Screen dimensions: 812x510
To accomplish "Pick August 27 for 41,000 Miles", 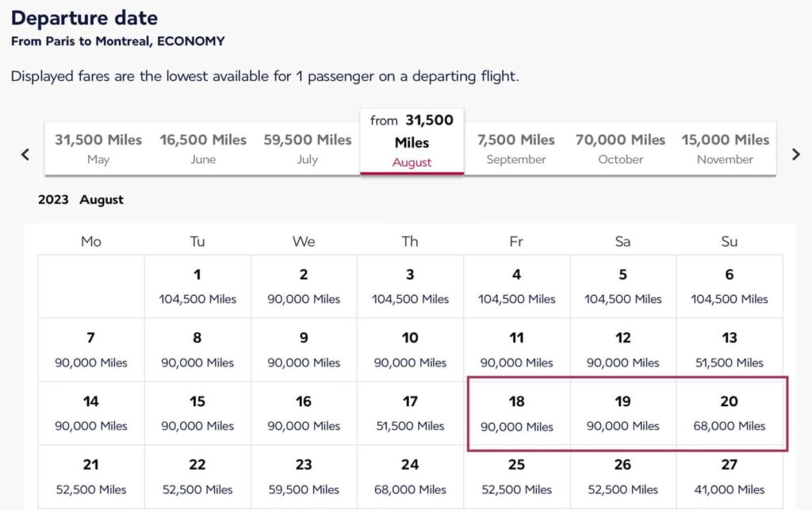I will tap(729, 477).
